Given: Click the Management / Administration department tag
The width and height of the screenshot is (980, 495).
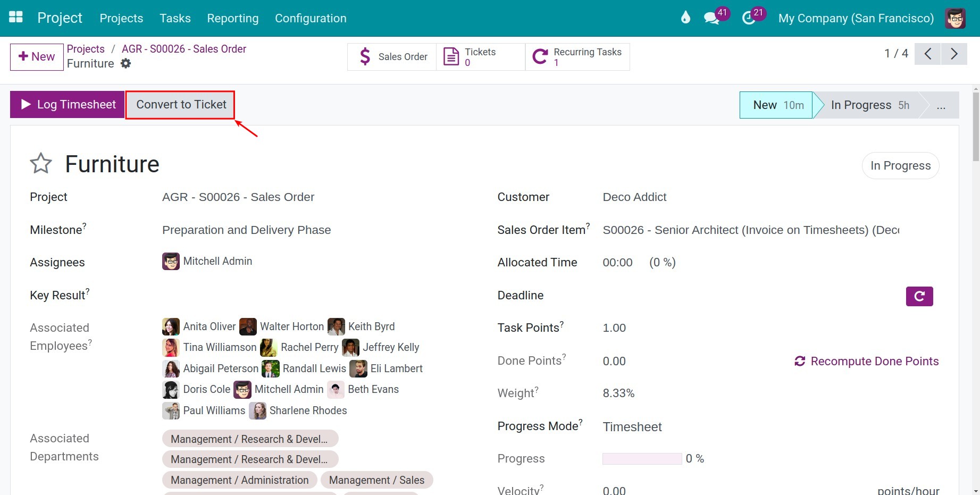Looking at the screenshot, I should tap(240, 480).
